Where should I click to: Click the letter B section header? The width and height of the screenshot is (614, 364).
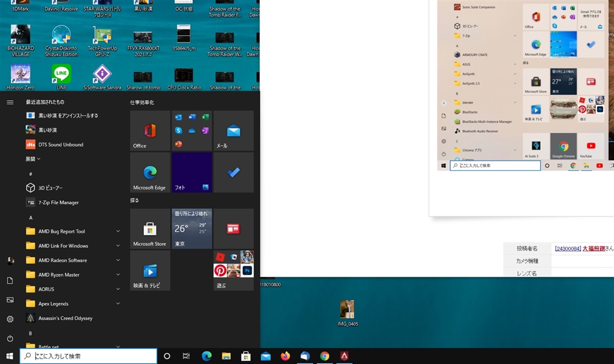(x=31, y=333)
